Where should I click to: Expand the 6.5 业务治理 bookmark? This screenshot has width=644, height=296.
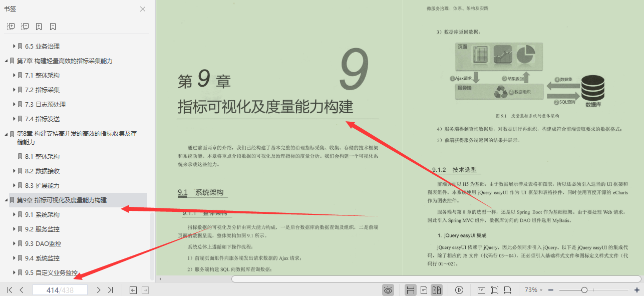pyautogui.click(x=14, y=46)
